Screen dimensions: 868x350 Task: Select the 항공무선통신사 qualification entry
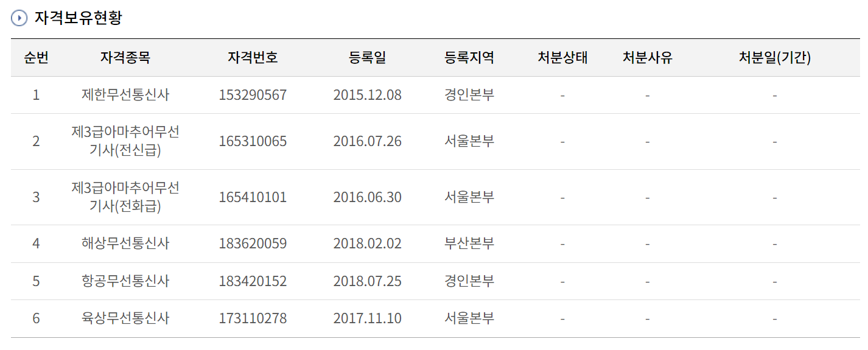[x=125, y=281]
